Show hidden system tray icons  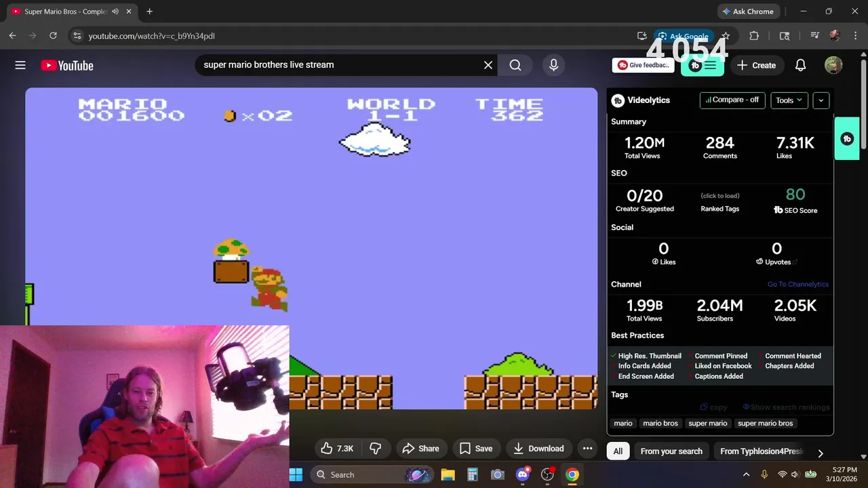[746, 474]
